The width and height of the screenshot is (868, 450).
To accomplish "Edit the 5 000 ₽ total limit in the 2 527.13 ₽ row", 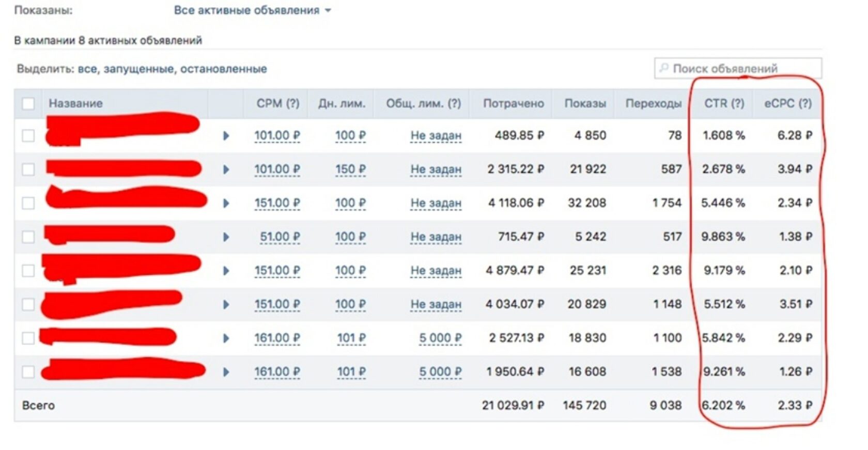I will coord(440,338).
